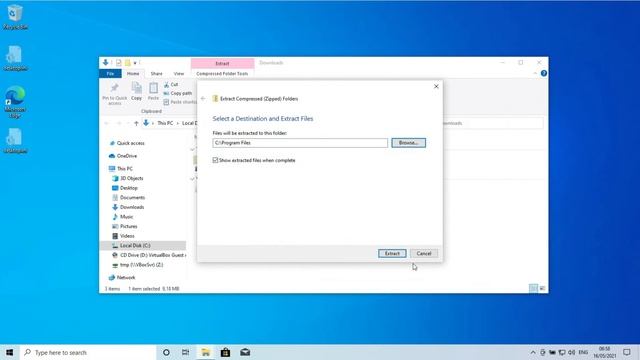Click the Pin to Quick access icon
The image size is (640, 360).
coord(115,88)
